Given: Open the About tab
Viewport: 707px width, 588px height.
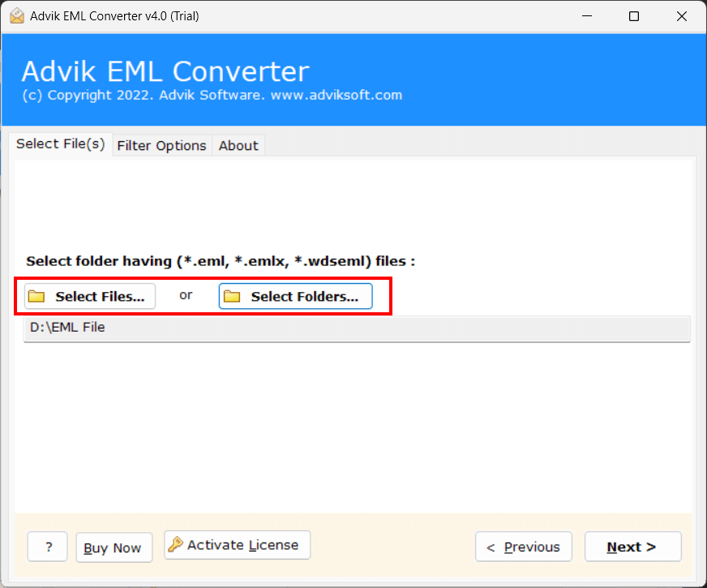Looking at the screenshot, I should pyautogui.click(x=238, y=145).
